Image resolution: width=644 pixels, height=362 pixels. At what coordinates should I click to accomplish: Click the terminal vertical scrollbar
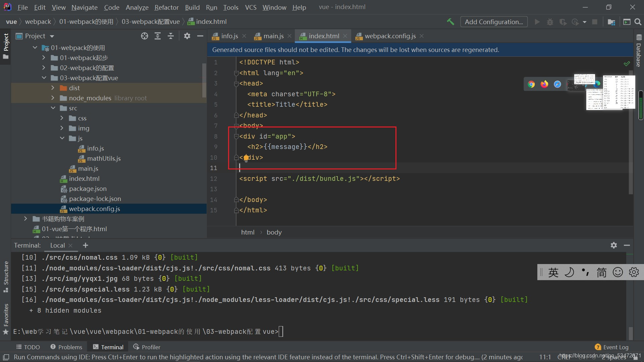click(x=631, y=333)
